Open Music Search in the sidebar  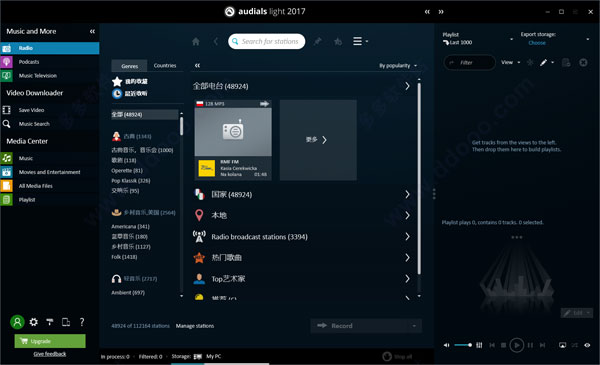coord(50,124)
